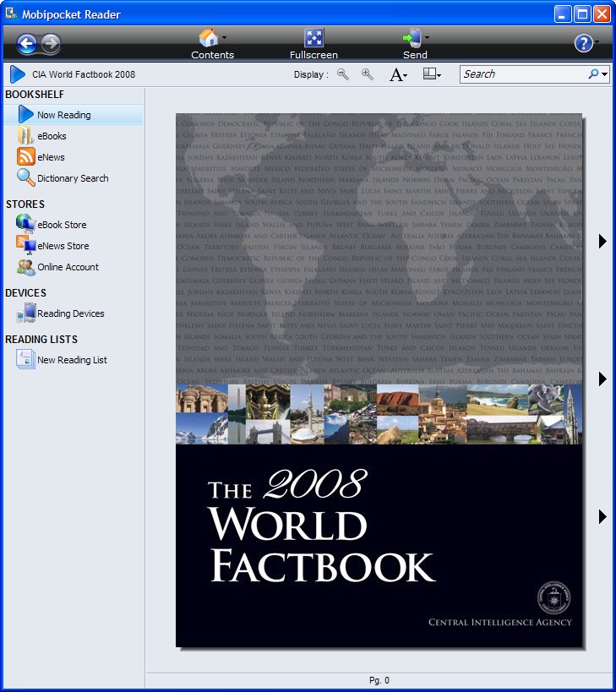This screenshot has height=692, width=616.
Task: Click the eNews Store icon
Action: (25, 245)
